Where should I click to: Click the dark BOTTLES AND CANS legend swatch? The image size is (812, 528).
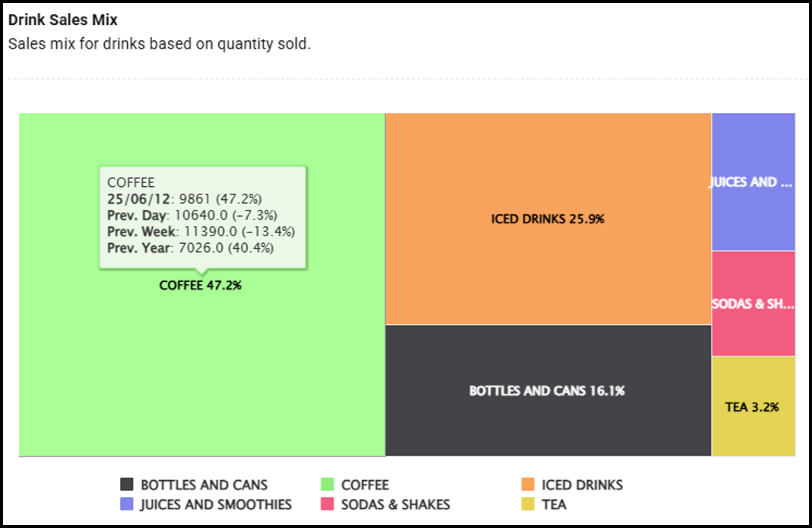point(127,485)
